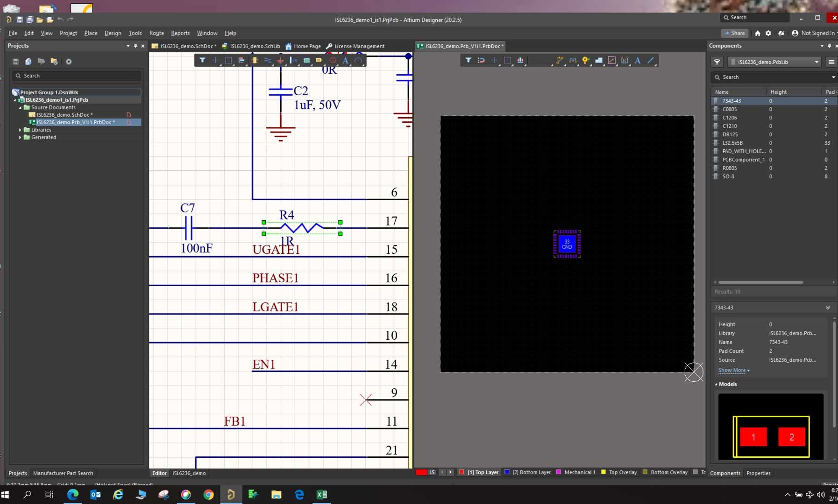Viewport: 838px width, 504px height.
Task: Click the Components panel filter icon
Action: click(x=717, y=62)
